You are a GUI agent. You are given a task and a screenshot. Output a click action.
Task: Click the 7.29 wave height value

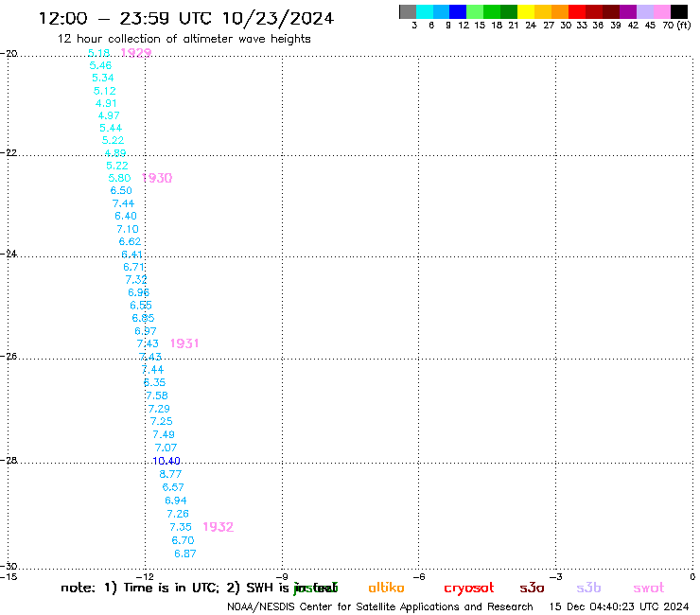(x=159, y=409)
